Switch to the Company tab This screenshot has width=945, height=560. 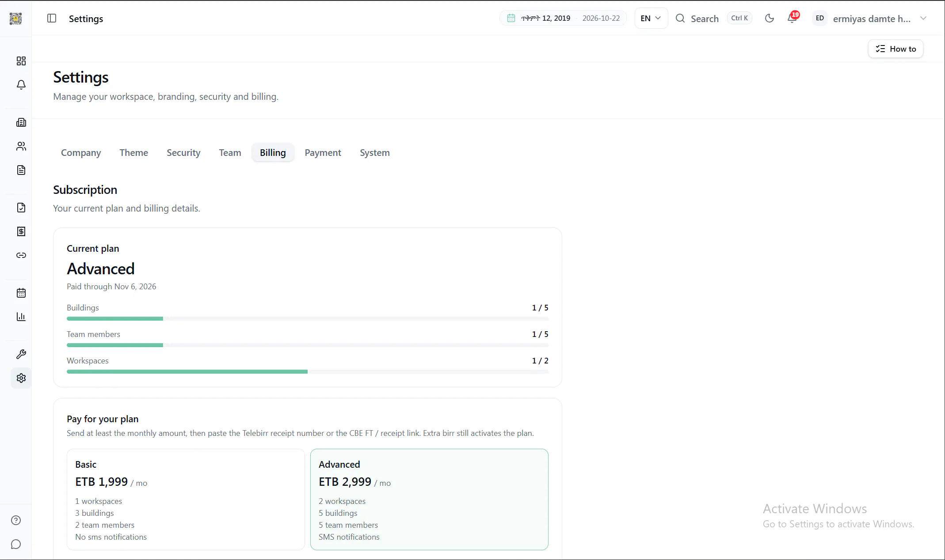[81, 153]
